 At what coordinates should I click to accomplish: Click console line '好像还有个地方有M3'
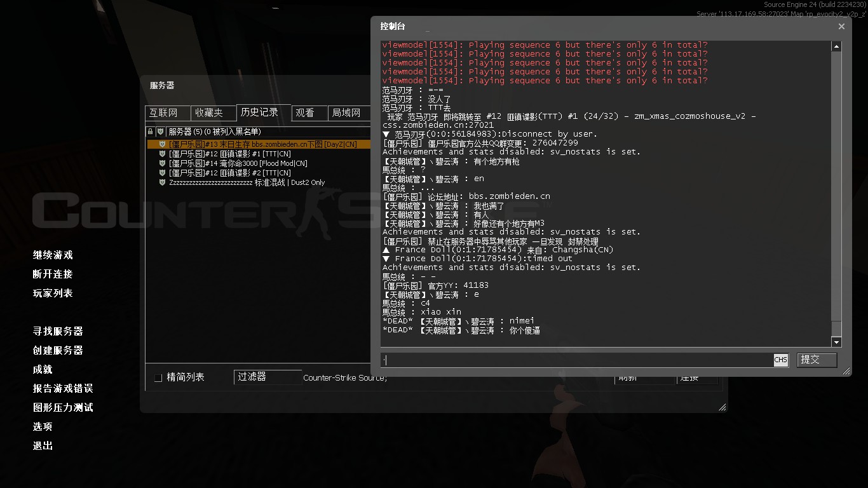[x=463, y=224]
